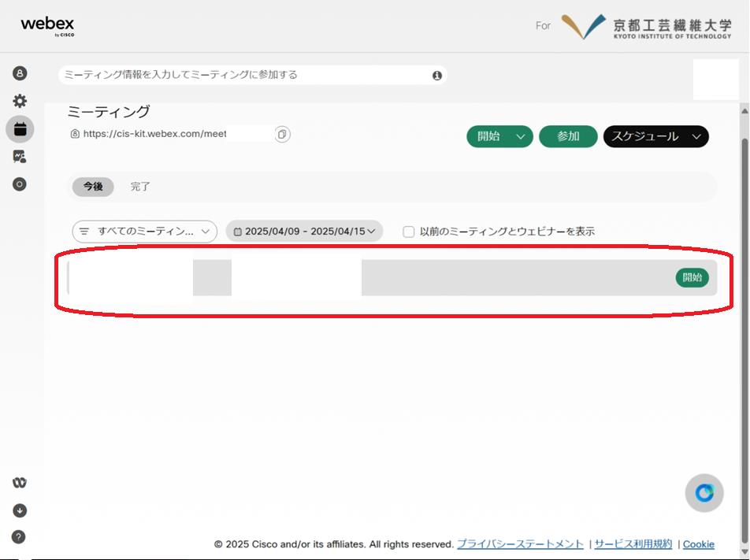Click the green 参加 button

[x=568, y=137]
